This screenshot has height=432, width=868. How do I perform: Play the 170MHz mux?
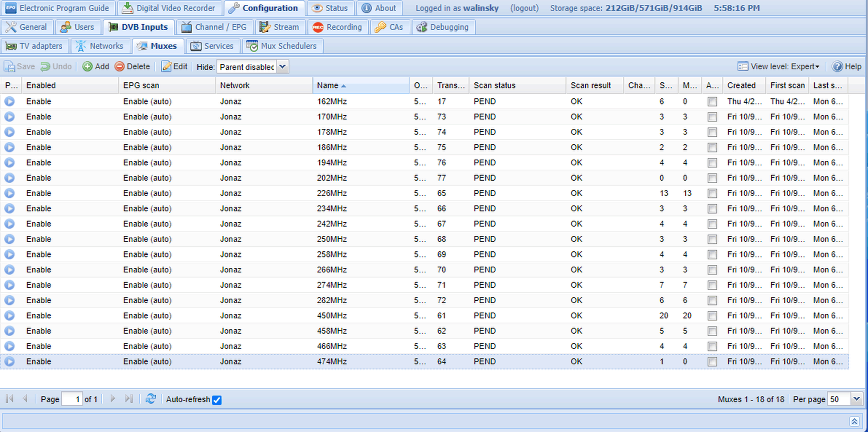coord(9,117)
